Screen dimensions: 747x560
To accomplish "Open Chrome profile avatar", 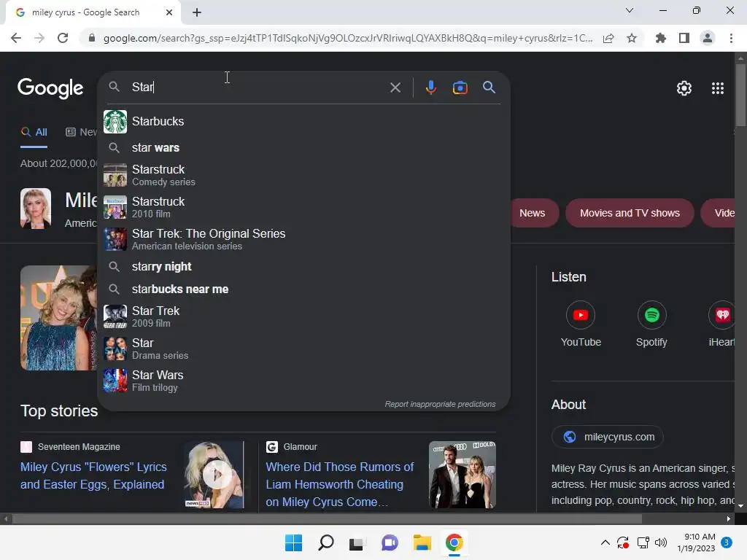I will (x=708, y=38).
